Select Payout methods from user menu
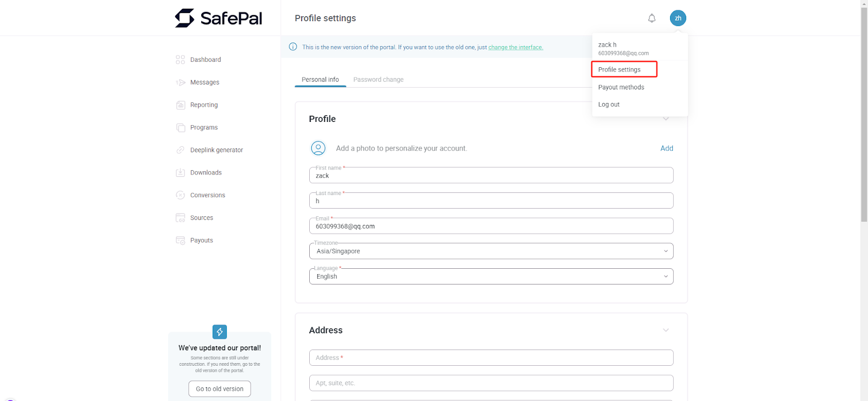868x401 pixels. (x=621, y=87)
